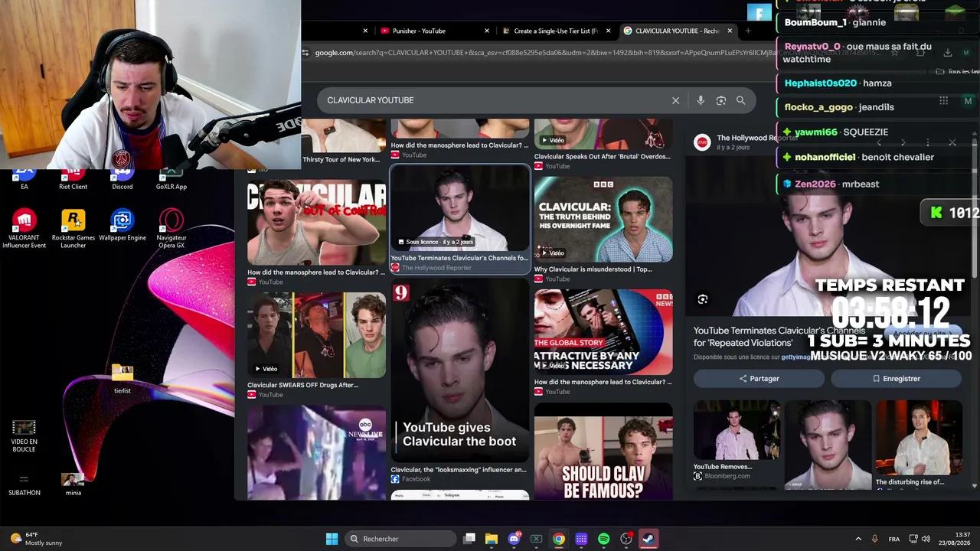Clear the Google search box text

coord(675,100)
